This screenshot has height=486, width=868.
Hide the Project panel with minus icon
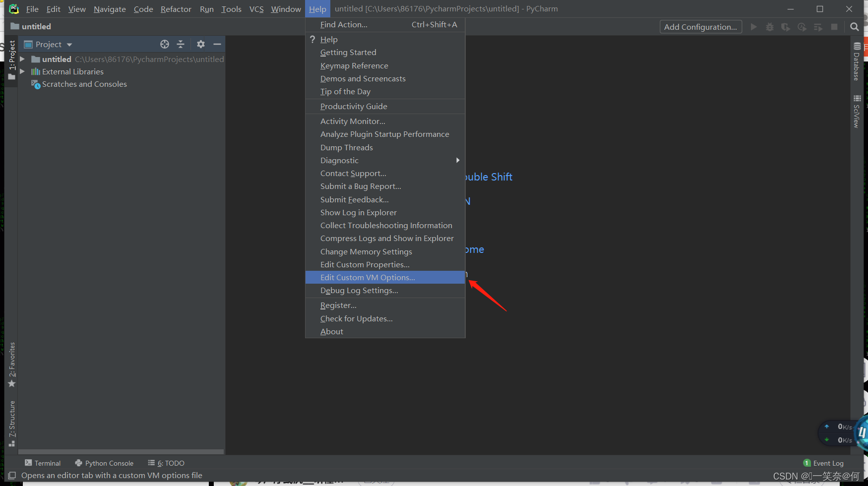click(x=217, y=44)
